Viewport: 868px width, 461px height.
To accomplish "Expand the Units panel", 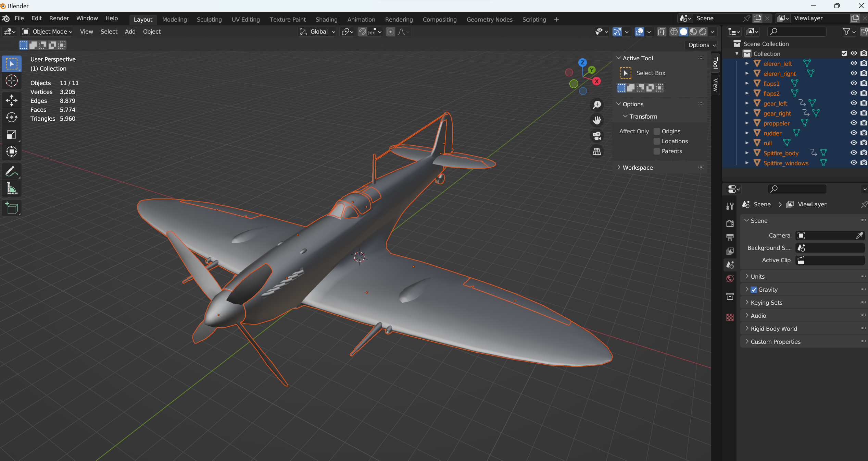I will (757, 277).
